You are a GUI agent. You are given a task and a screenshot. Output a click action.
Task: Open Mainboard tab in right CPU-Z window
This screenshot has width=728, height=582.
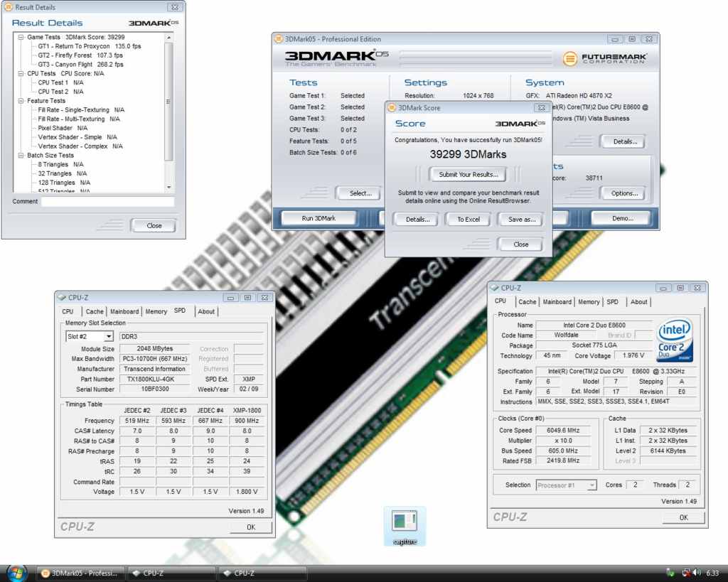pos(557,302)
